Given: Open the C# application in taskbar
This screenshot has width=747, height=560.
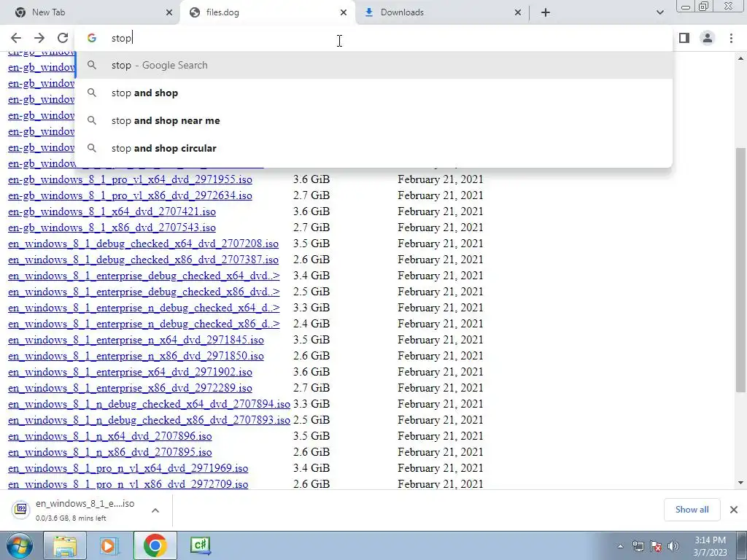Looking at the screenshot, I should coord(200,546).
